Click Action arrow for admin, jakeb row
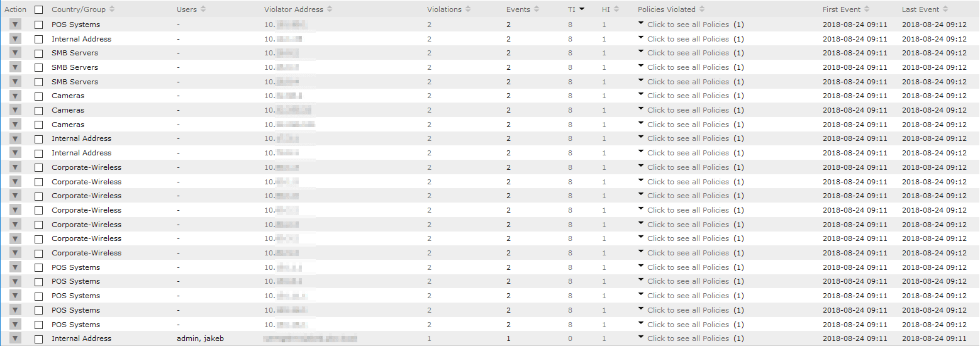The height and width of the screenshot is (346, 980). [16, 338]
